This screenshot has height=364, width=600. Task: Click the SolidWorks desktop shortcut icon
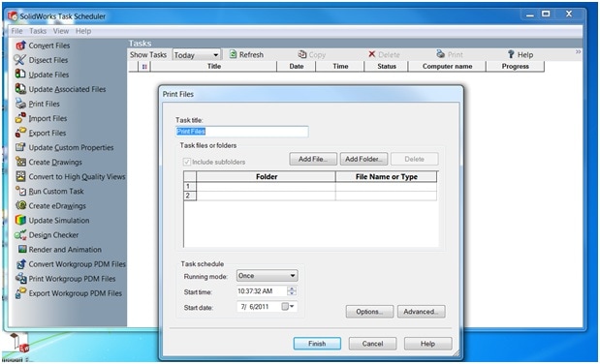pyautogui.click(x=18, y=344)
